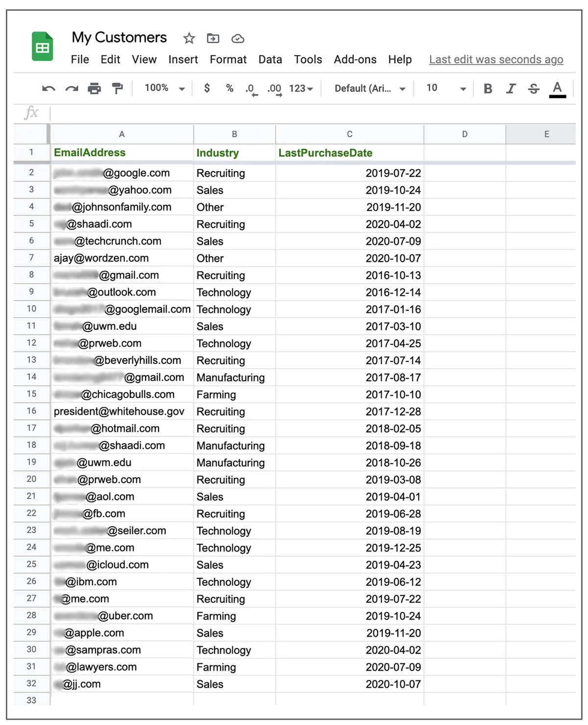Screen dimensions: 588x725
Task: Select row 33 header
Action: tap(31, 700)
